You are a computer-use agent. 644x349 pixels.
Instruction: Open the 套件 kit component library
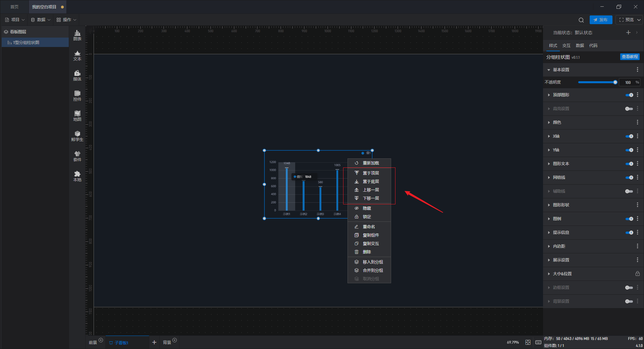coord(77,156)
